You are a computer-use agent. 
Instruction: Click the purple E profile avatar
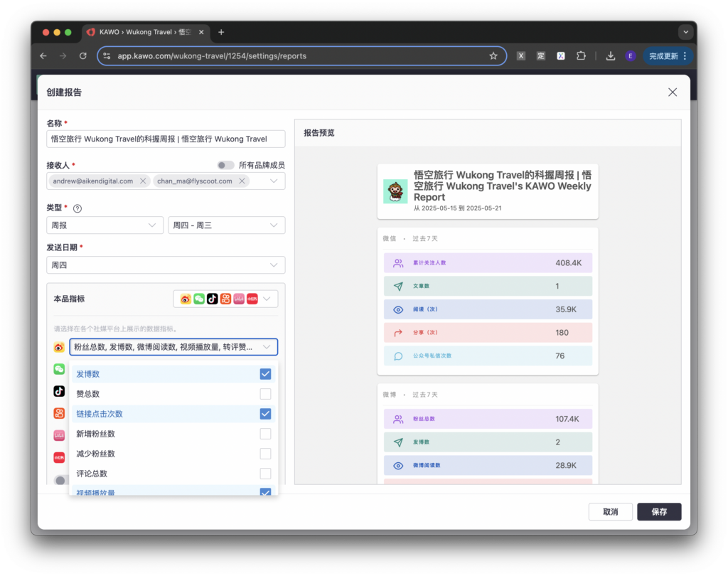[630, 56]
